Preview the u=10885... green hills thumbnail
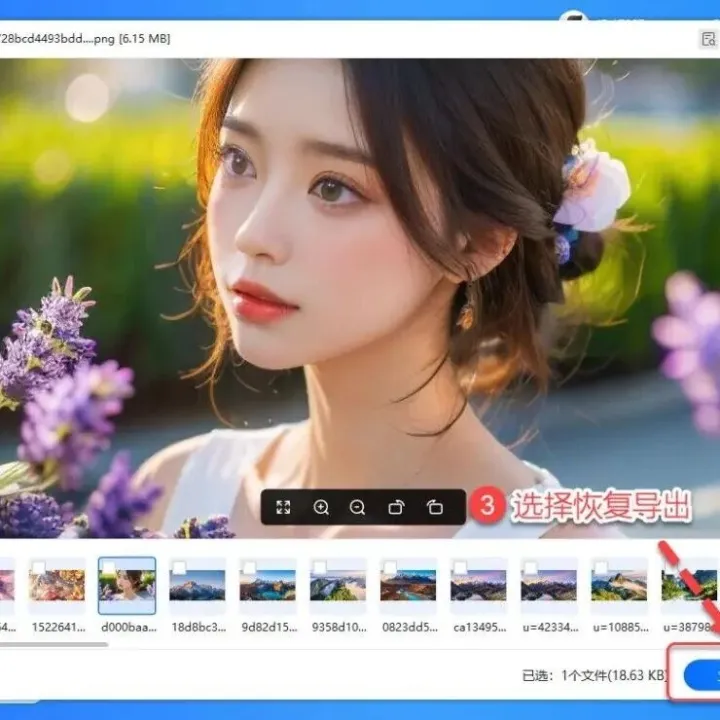 coord(619,585)
